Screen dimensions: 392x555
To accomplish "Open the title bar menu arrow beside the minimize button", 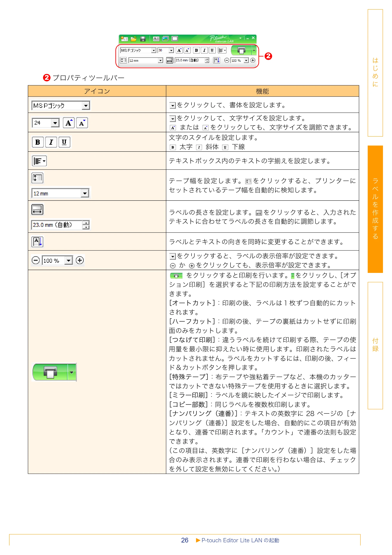I will (240, 38).
